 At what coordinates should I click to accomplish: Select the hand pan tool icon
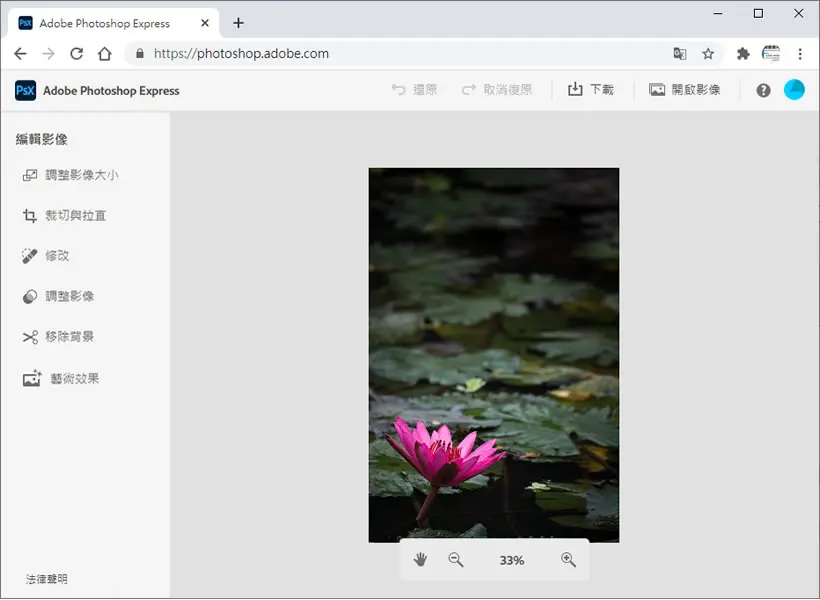click(x=420, y=560)
